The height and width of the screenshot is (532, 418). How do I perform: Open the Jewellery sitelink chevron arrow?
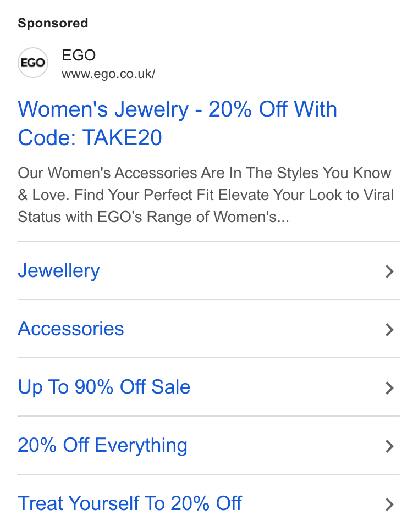[x=390, y=271]
